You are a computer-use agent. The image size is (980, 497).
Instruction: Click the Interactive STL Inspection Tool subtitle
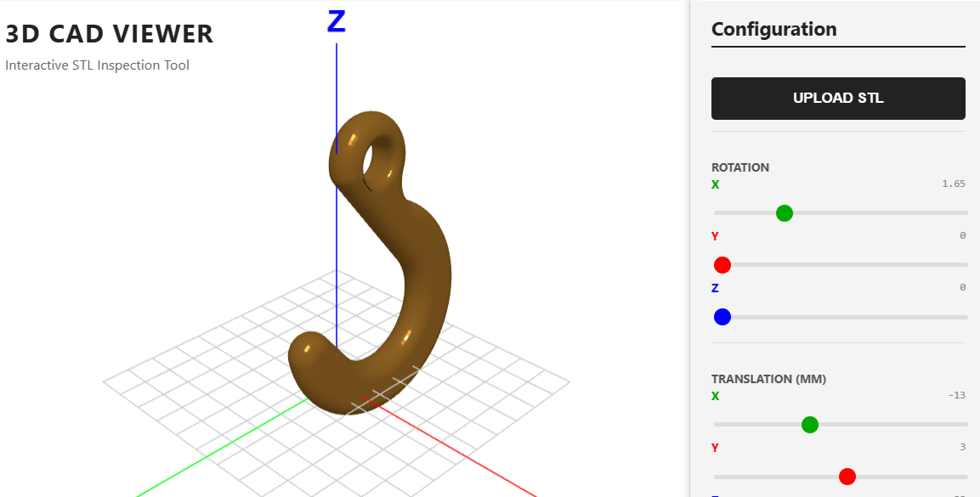coord(97,65)
